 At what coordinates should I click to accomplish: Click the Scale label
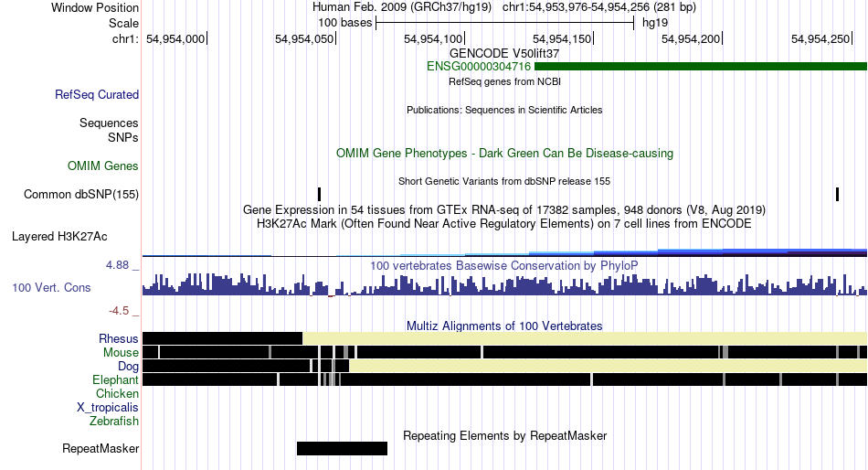pyautogui.click(x=124, y=23)
